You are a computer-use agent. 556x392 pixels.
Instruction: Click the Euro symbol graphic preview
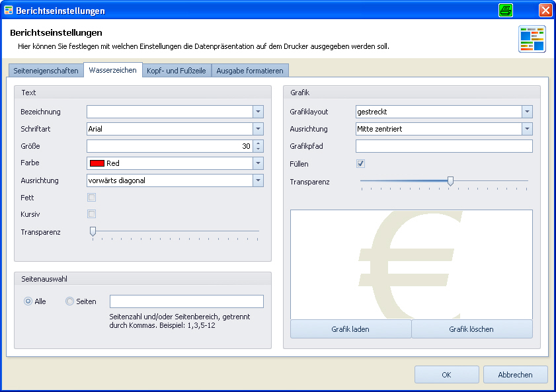point(411,265)
